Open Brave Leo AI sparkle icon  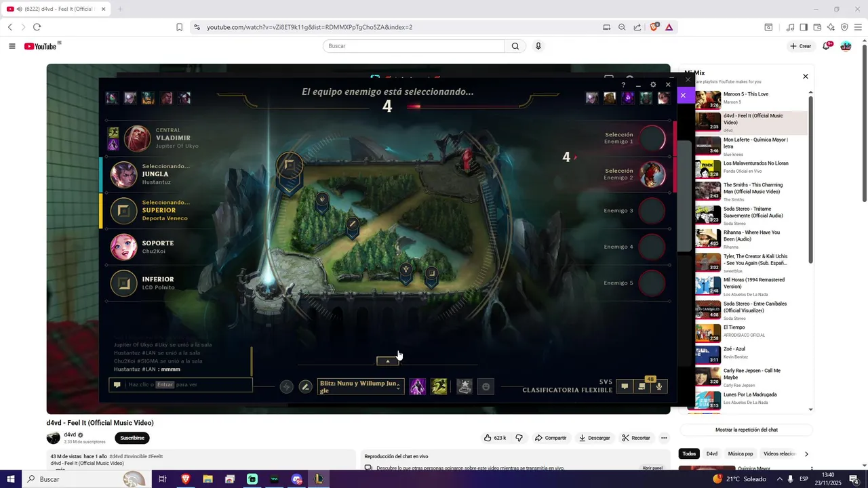(x=831, y=27)
